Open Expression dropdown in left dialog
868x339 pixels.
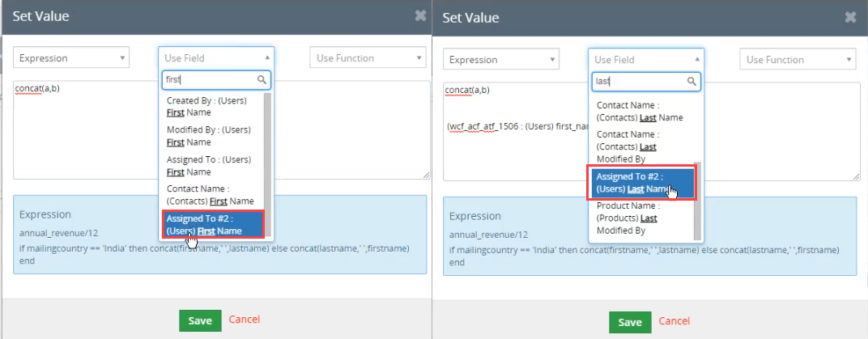point(71,58)
